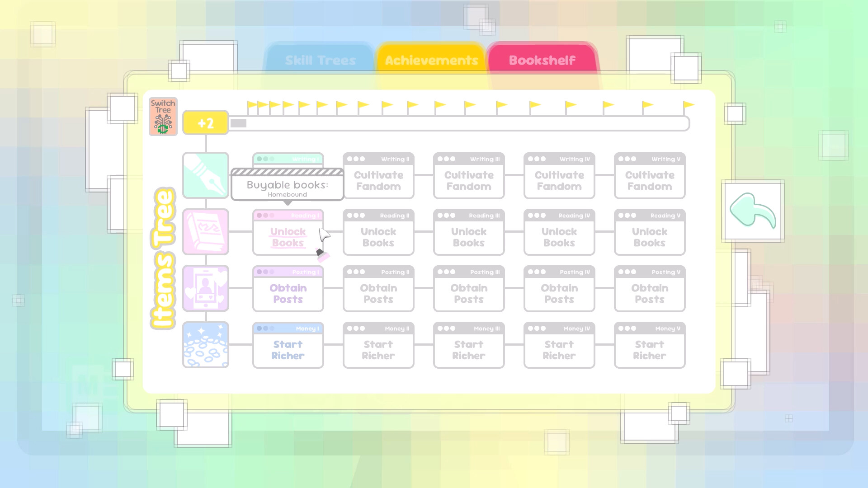Viewport: 868px width, 488px height.
Task: Click Cultivate Fandom on the Writing II card
Action: pos(378,181)
